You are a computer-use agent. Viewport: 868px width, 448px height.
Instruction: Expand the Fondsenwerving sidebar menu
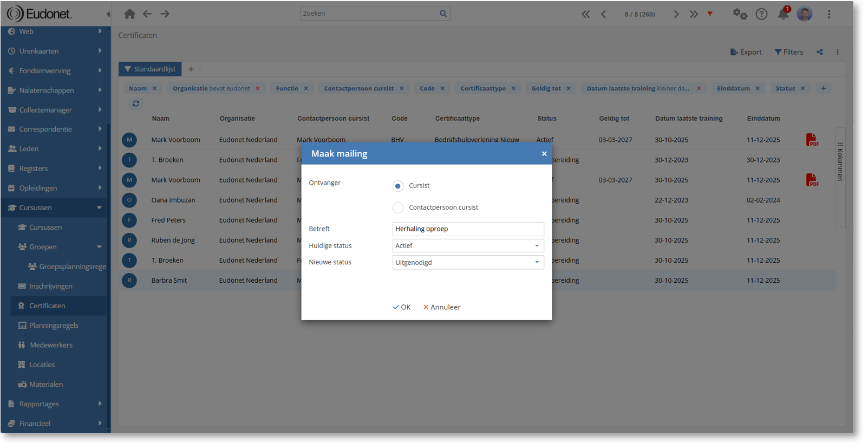[54, 71]
